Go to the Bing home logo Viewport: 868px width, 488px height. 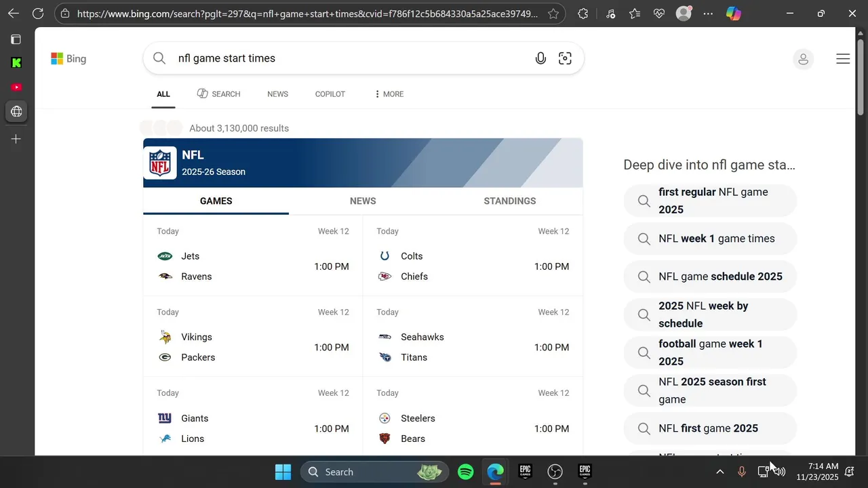pyautogui.click(x=68, y=59)
